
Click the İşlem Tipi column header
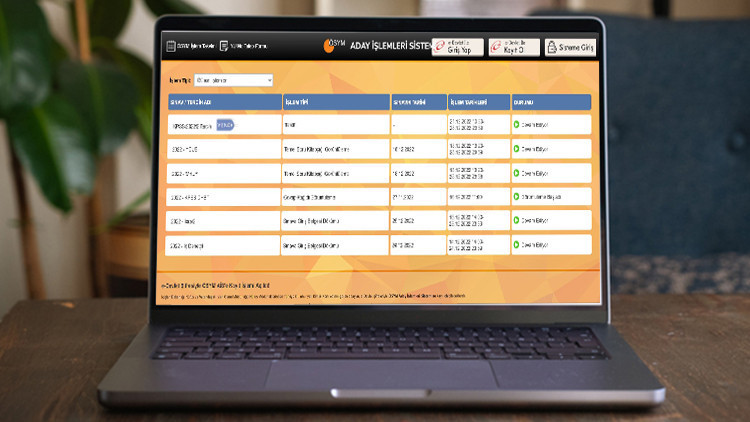[335, 102]
